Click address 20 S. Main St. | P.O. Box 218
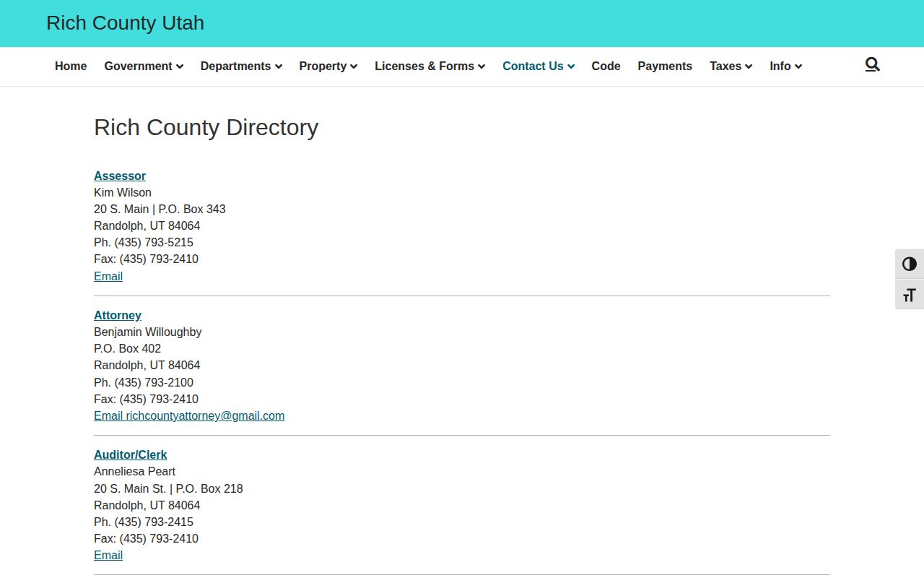The width and height of the screenshot is (924, 578). point(168,488)
